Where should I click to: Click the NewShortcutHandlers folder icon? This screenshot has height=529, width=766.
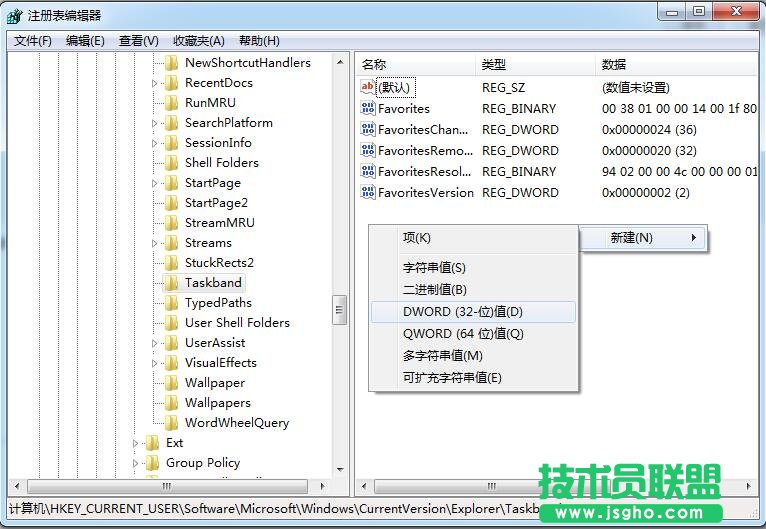coord(171,63)
